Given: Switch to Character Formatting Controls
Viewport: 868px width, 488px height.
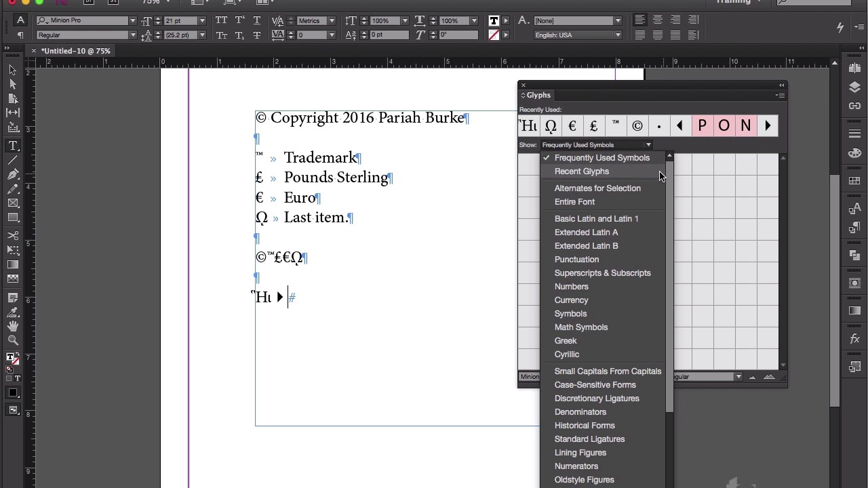Looking at the screenshot, I should coord(20,20).
